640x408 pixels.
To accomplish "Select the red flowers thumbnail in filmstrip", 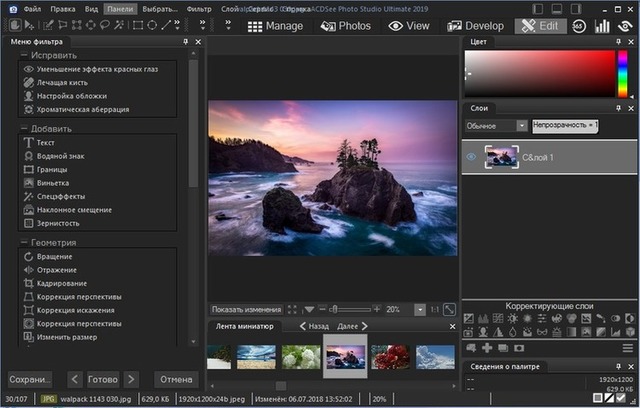I will [x=389, y=357].
